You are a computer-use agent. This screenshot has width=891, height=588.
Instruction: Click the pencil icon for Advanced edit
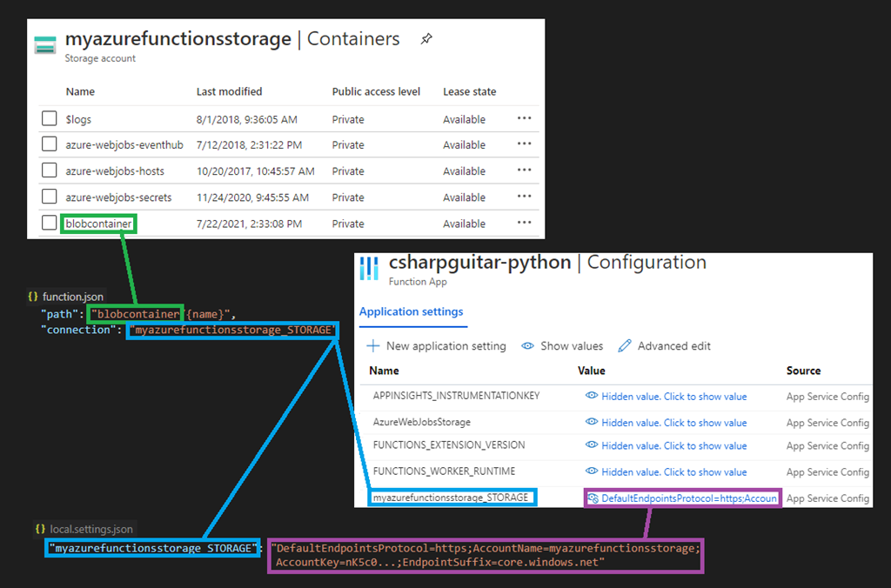[x=625, y=346]
